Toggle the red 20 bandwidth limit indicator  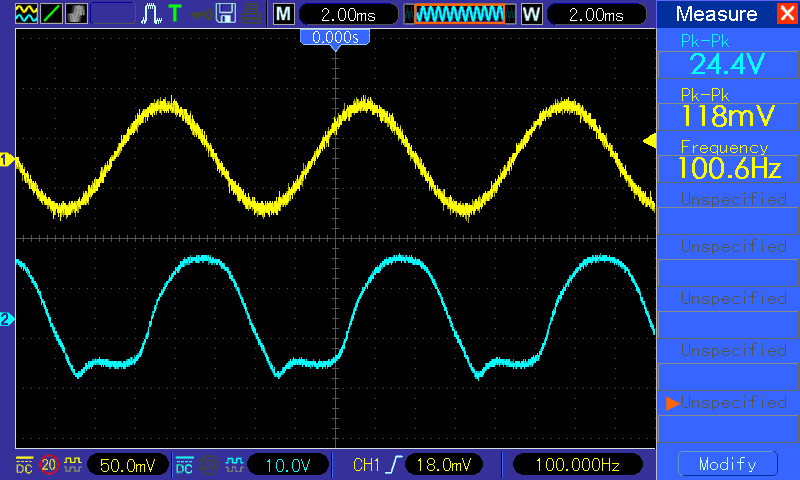[x=48, y=465]
